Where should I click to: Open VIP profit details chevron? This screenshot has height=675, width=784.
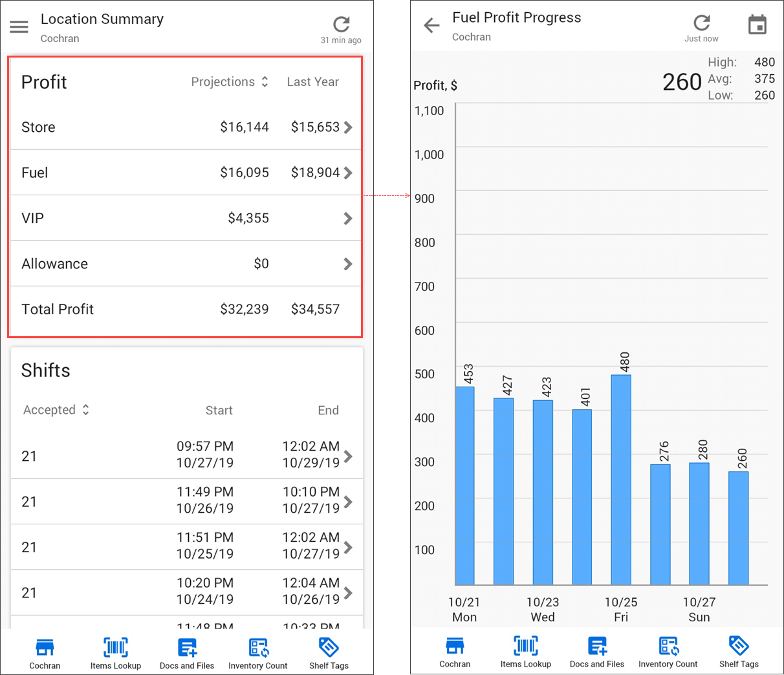pos(348,219)
